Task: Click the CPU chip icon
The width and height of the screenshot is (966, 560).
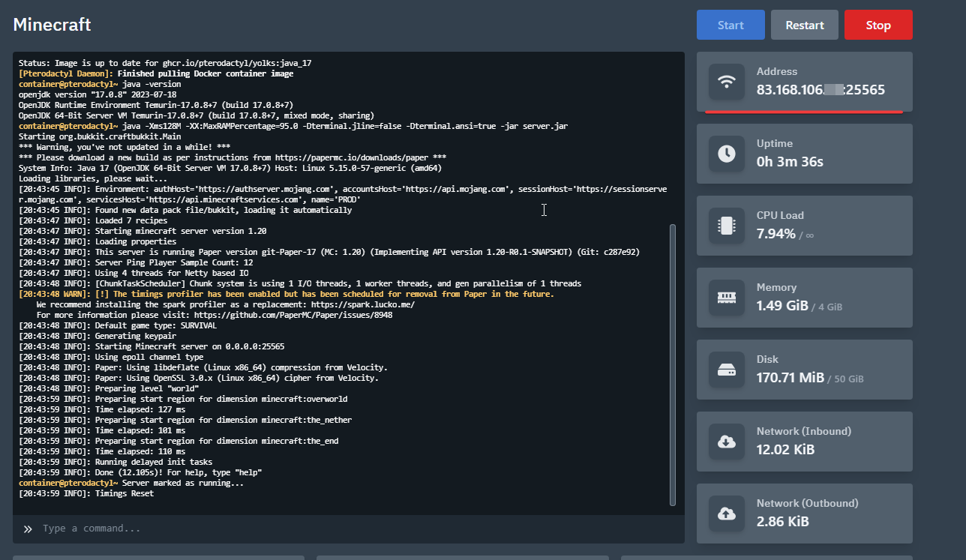Action: (x=726, y=226)
